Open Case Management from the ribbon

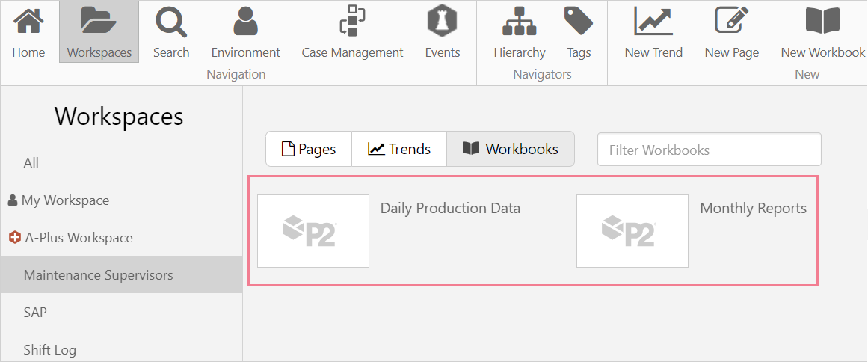tap(352, 21)
